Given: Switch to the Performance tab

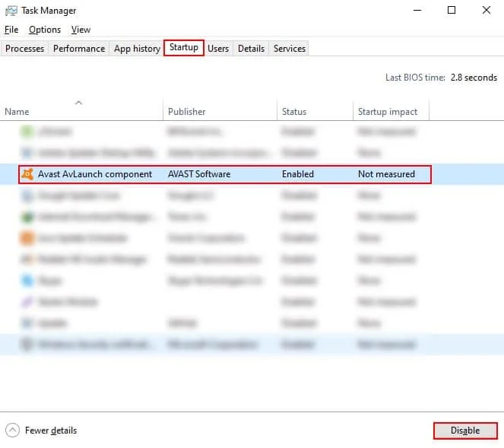Looking at the screenshot, I should click(x=79, y=49).
